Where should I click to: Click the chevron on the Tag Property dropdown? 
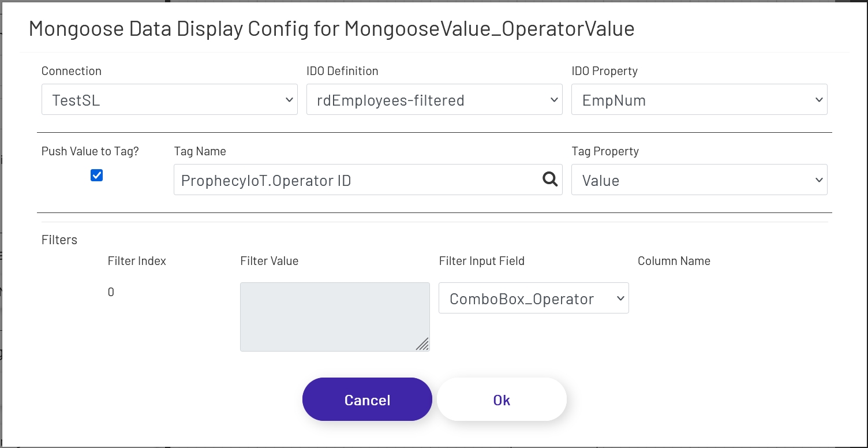(x=819, y=180)
